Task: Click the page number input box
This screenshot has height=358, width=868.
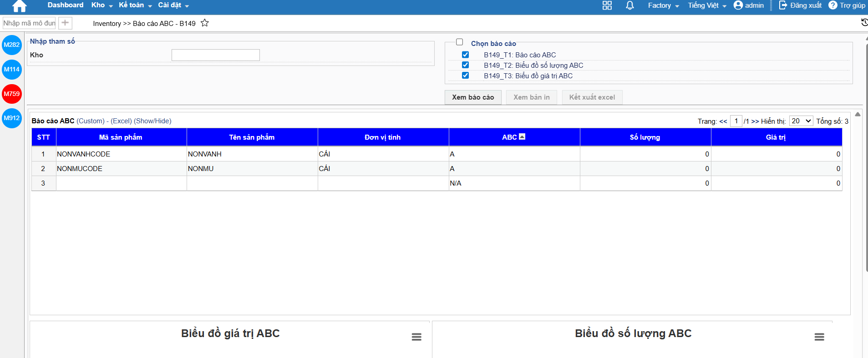Action: click(x=736, y=121)
